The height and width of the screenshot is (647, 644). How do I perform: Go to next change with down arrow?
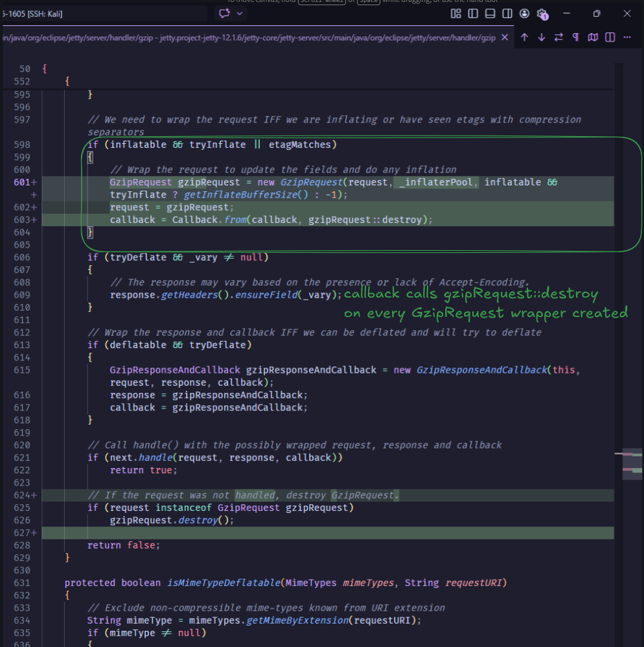(x=542, y=38)
